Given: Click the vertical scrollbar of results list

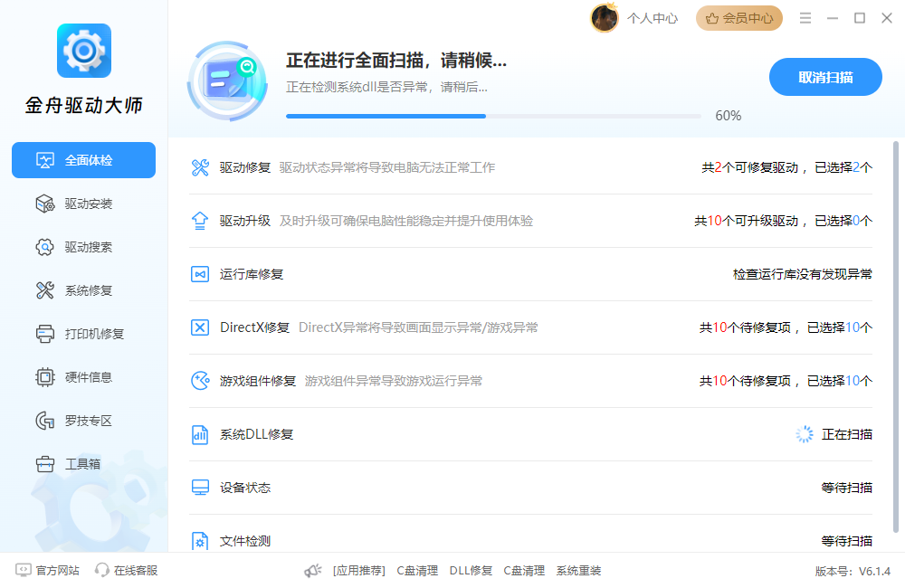Looking at the screenshot, I should tap(896, 337).
